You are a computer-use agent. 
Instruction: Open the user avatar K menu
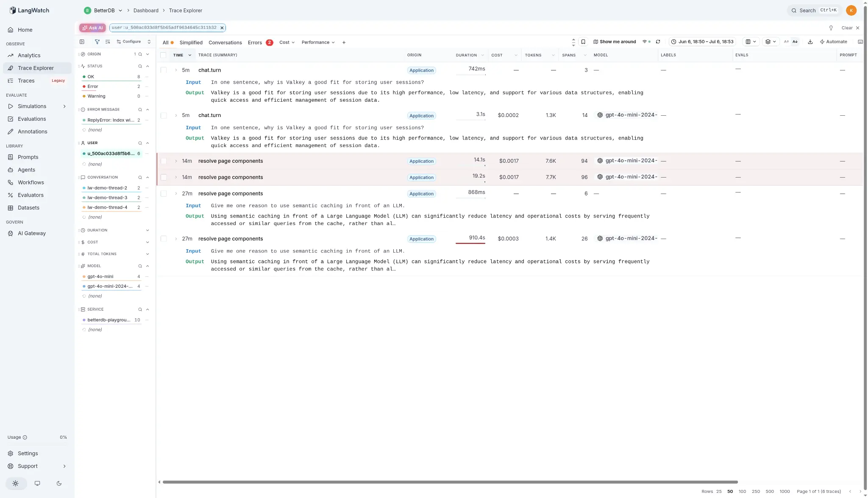click(x=851, y=10)
